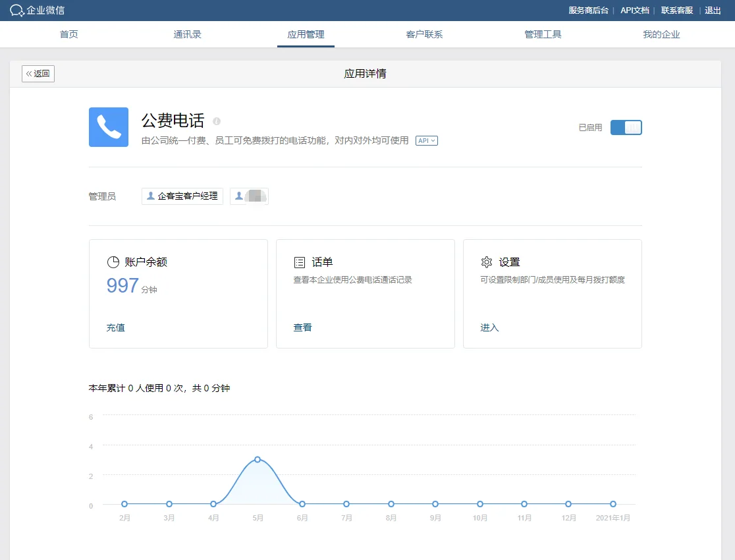This screenshot has width=735, height=560.
Task: Click the 6月 data point on chart
Action: pyautogui.click(x=302, y=504)
